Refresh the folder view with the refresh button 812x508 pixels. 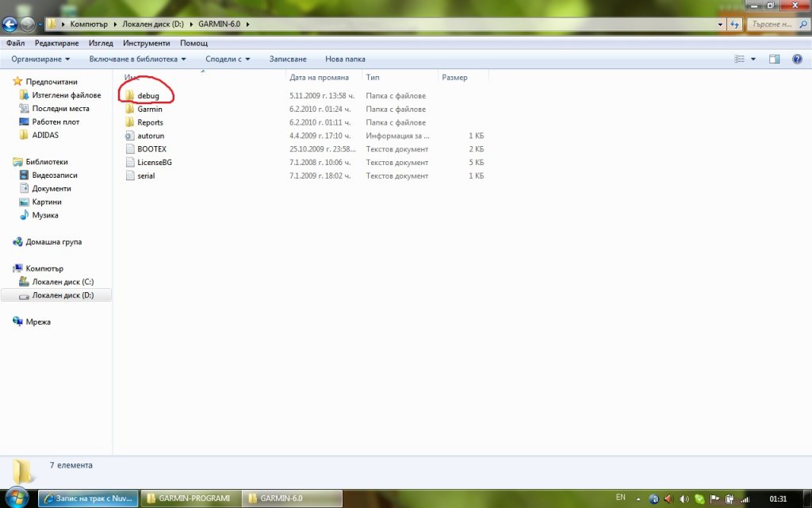coord(734,25)
